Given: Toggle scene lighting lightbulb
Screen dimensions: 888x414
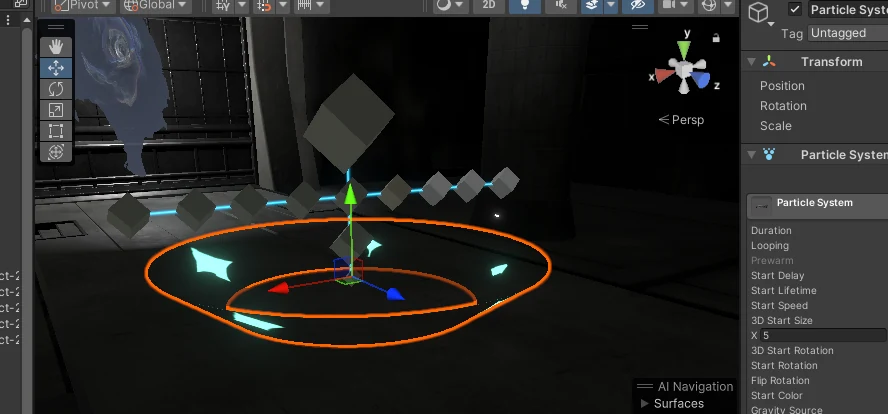Looking at the screenshot, I should pyautogui.click(x=524, y=6).
